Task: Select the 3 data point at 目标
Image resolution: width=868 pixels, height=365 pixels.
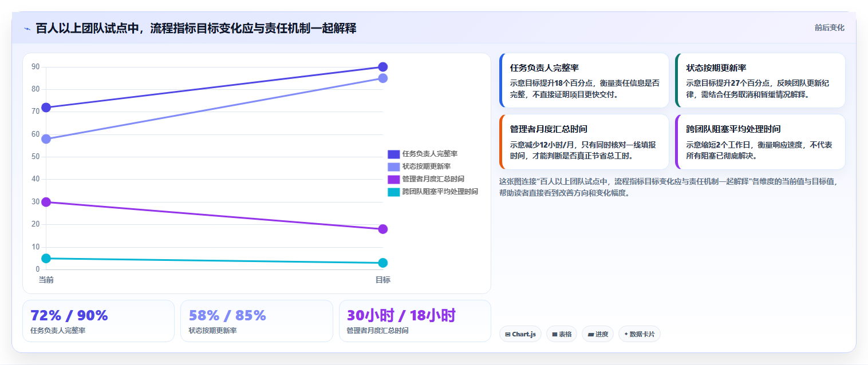Action: pyautogui.click(x=383, y=263)
